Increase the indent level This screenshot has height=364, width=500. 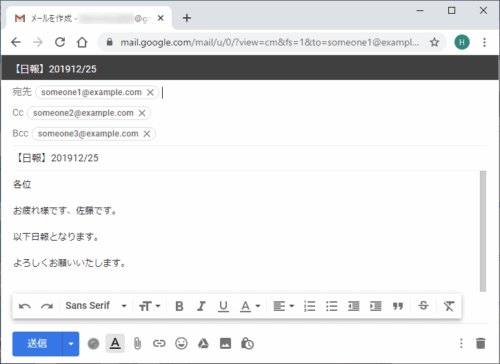pos(376,306)
